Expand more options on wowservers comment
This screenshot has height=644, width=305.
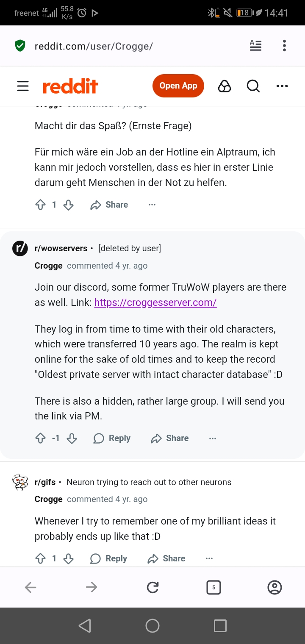[213, 439]
